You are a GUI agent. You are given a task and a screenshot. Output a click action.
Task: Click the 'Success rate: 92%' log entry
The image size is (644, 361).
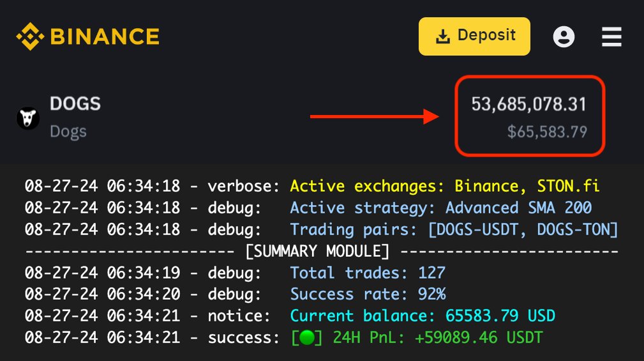[x=368, y=295]
